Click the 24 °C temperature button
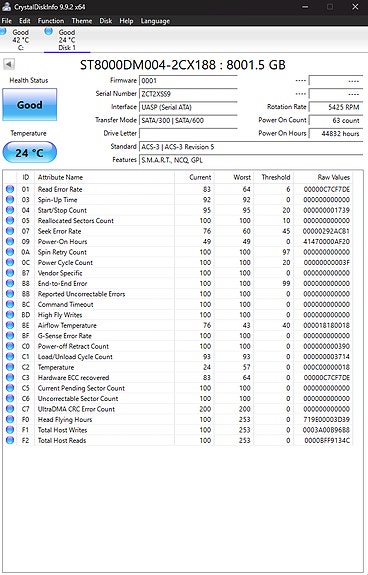 (30, 152)
